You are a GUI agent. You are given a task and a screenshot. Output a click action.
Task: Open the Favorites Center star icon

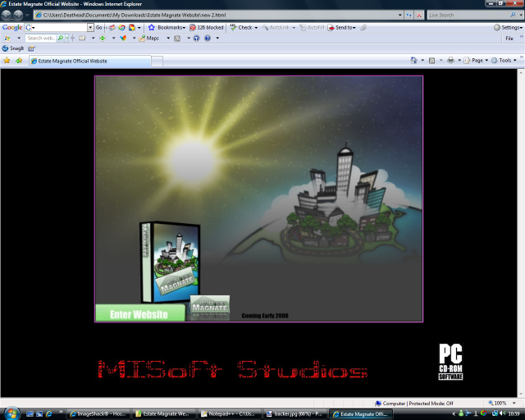pos(7,61)
